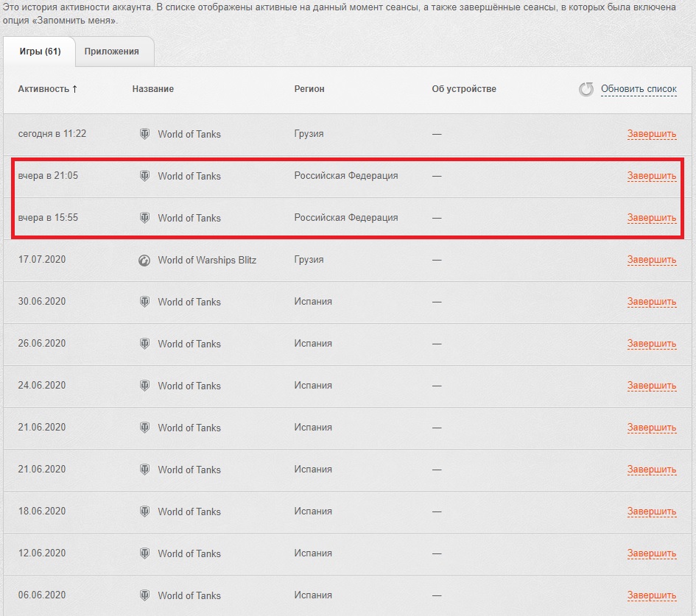This screenshot has width=696, height=616.
Task: Select the date 30.06.2020
Action: click(x=42, y=302)
